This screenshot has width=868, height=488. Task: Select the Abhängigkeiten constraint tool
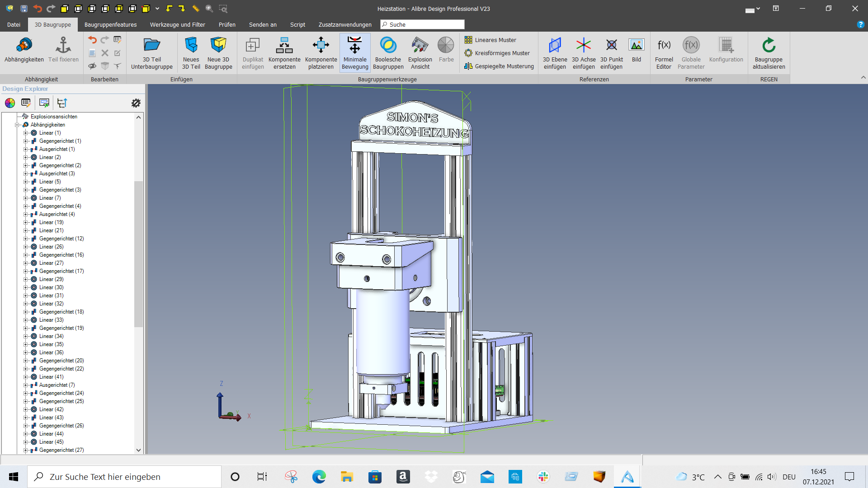pos(24,50)
